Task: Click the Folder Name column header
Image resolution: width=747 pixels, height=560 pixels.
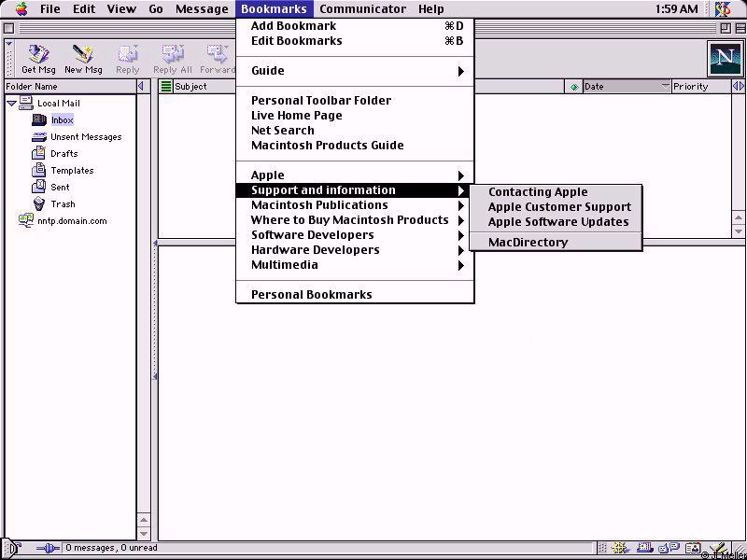Action: [71, 87]
